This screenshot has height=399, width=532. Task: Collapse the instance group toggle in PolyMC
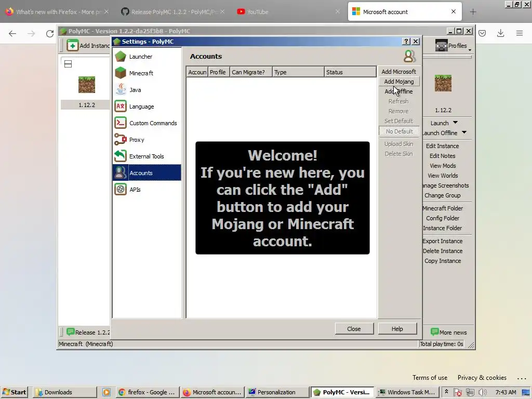(x=68, y=64)
